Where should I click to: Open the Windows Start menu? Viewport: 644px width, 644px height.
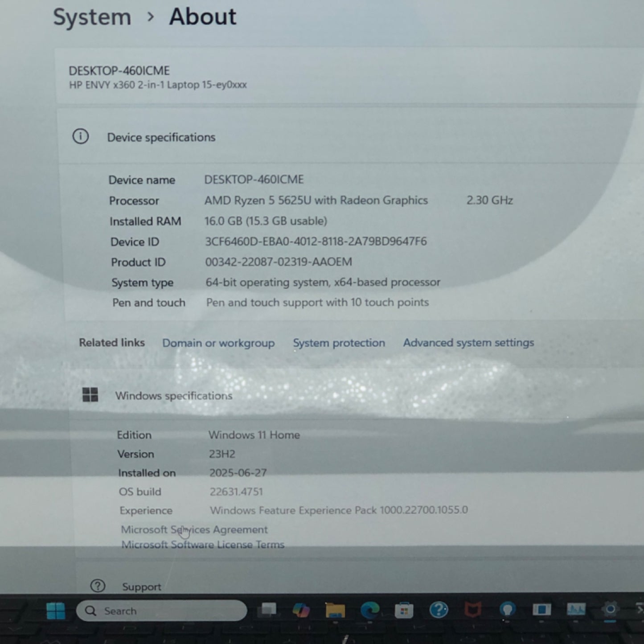[x=56, y=611]
